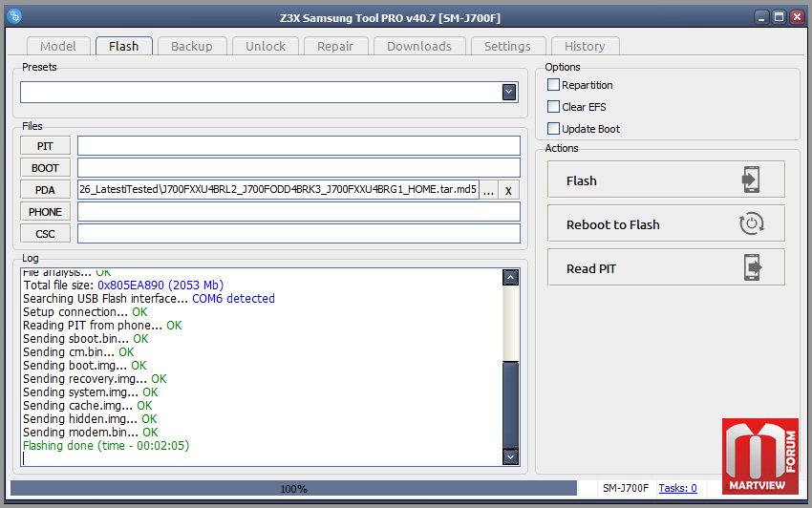Click the 'Sending cache.img... OK' log line
812x508 pixels.
click(88, 406)
